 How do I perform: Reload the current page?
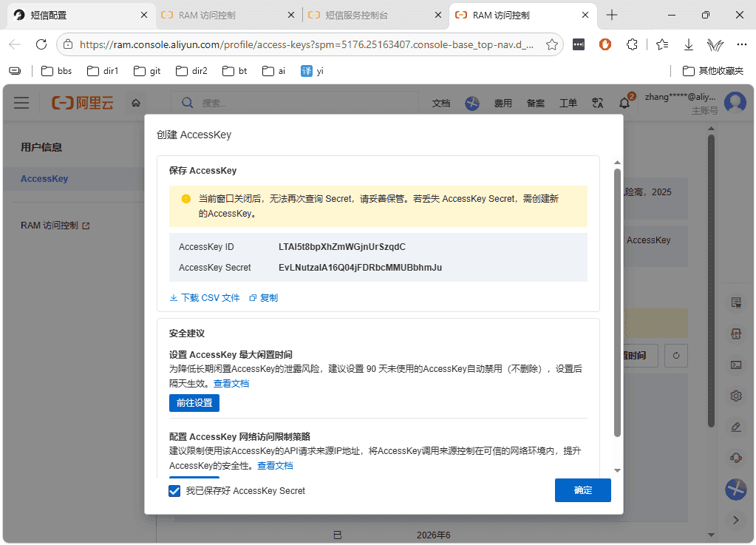click(x=41, y=44)
